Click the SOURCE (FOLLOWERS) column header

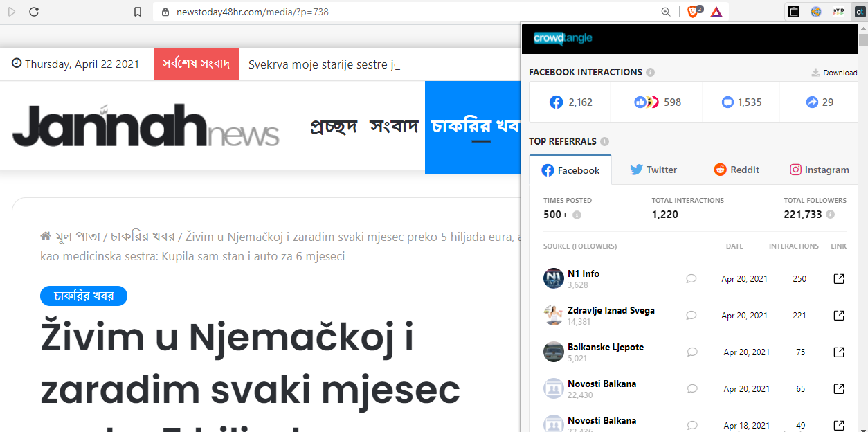click(x=580, y=246)
